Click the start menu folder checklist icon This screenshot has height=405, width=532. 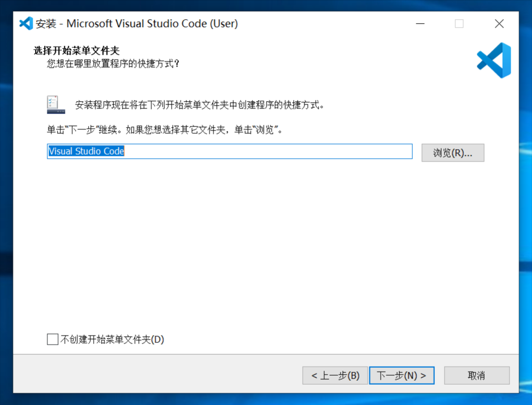coord(56,104)
